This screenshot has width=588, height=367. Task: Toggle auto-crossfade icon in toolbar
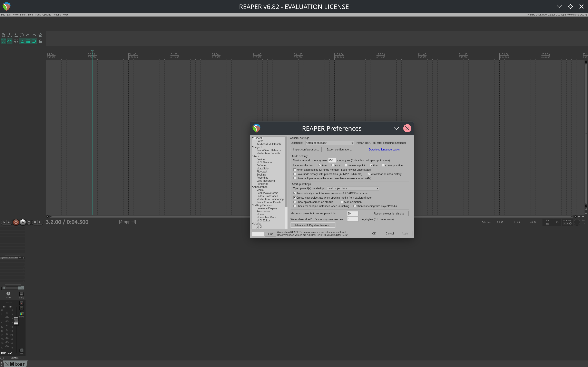[x=3, y=41]
